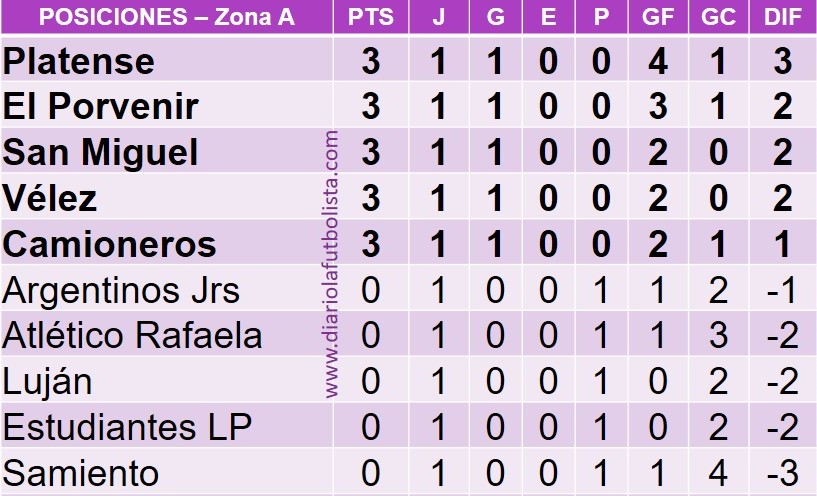Select the GF column header
The height and width of the screenshot is (496, 817).
pyautogui.click(x=658, y=17)
